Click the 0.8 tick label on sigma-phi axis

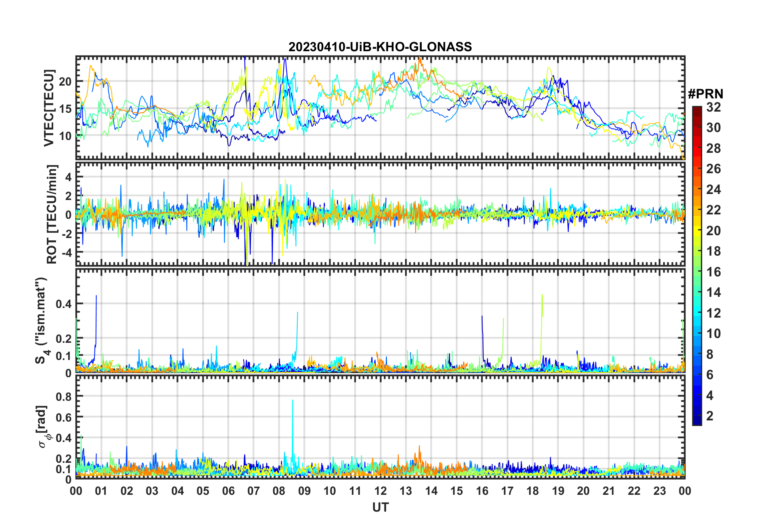(64, 396)
